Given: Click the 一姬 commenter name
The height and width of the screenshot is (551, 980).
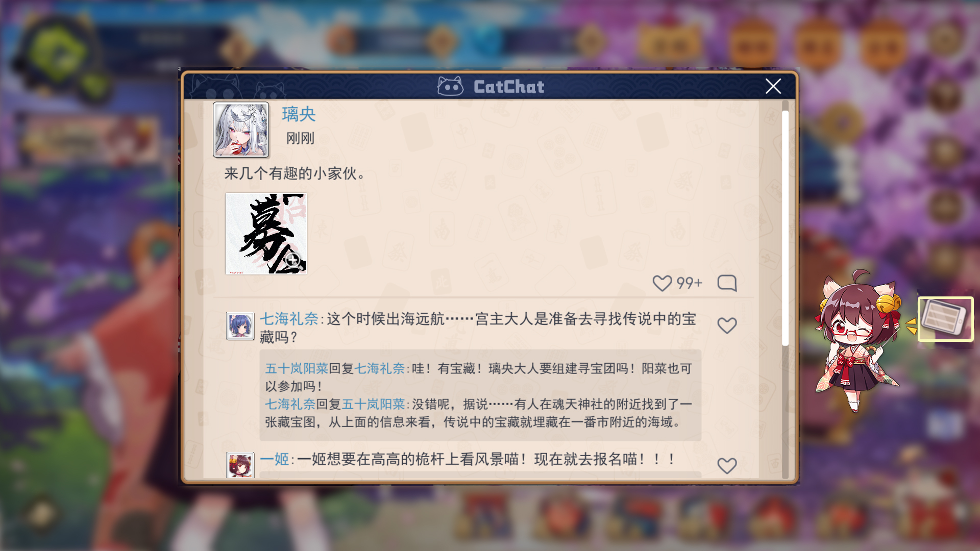Looking at the screenshot, I should click(x=275, y=459).
